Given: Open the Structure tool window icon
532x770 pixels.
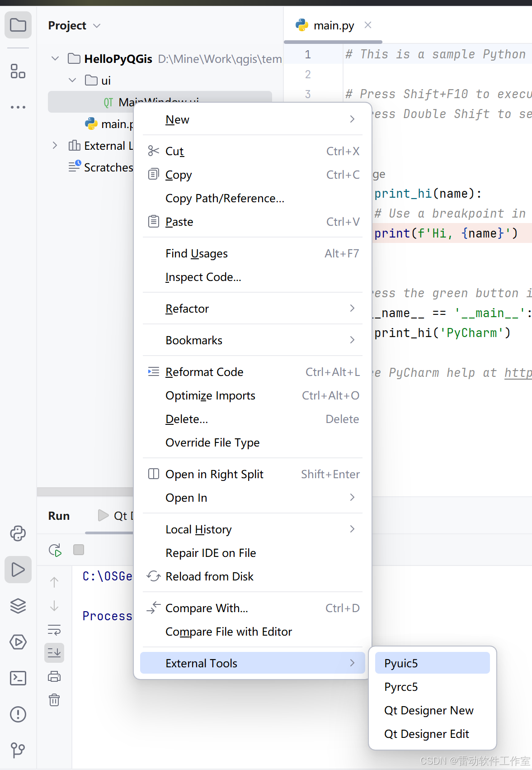Looking at the screenshot, I should click(x=18, y=71).
